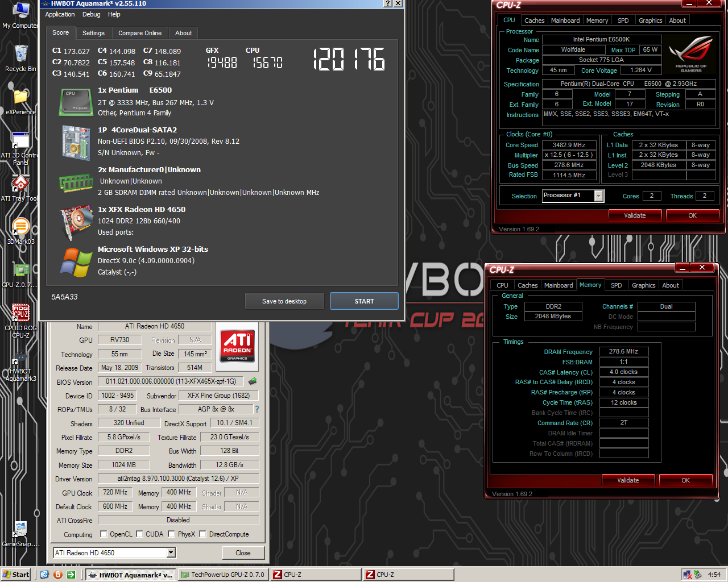Click the Aquamark 5A5A33 code text
Viewport: 728px width, 582px height.
(x=64, y=297)
